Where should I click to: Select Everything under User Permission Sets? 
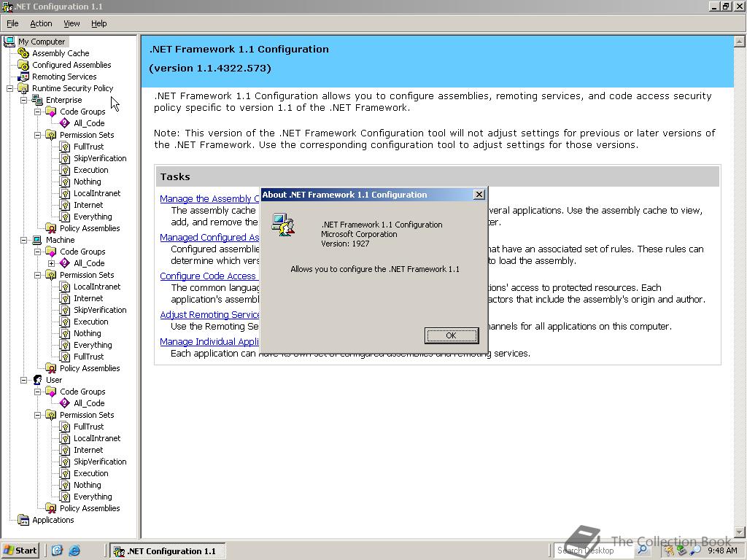click(93, 496)
